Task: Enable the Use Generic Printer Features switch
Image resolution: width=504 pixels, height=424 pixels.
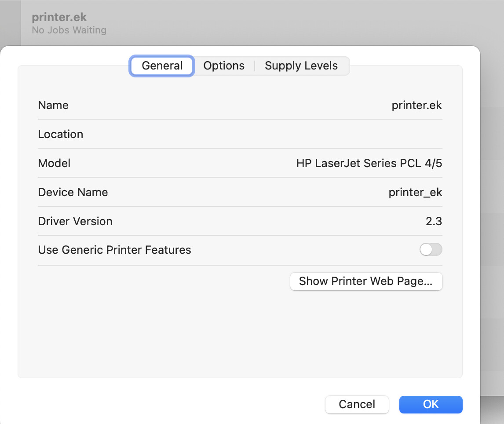Action: [x=431, y=250]
